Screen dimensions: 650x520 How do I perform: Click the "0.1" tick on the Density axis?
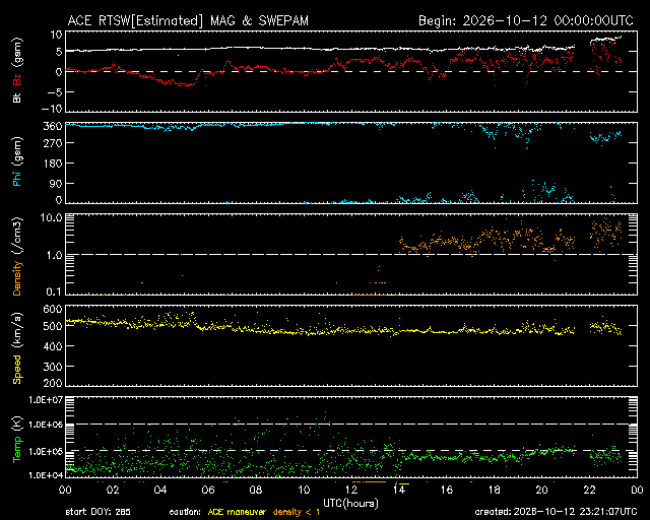54,292
